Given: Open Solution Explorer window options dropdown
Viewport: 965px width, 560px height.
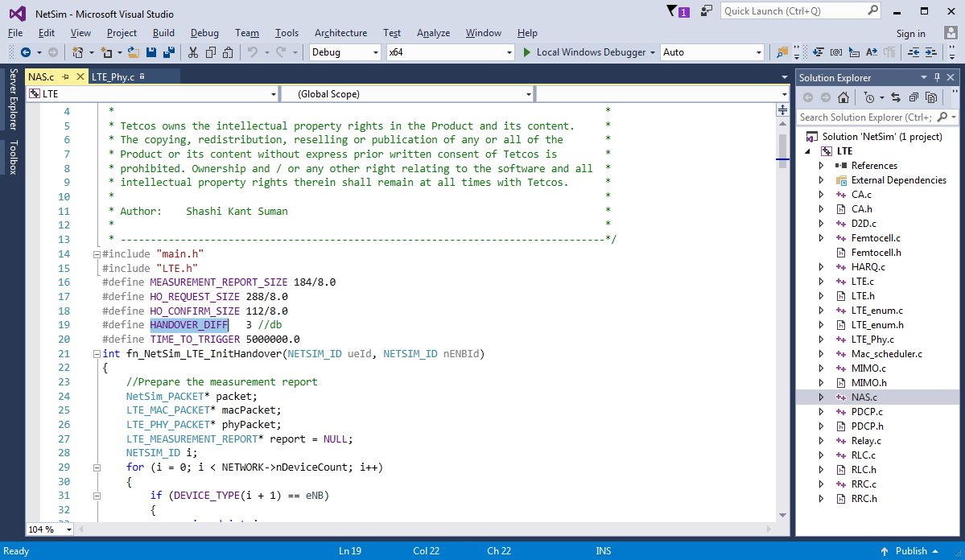Looking at the screenshot, I should coord(924,77).
